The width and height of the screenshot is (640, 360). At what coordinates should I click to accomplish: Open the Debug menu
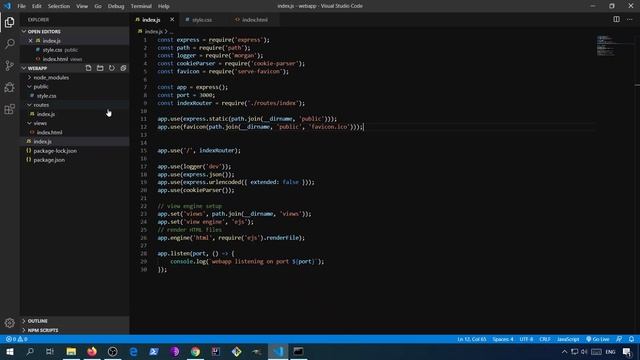(116, 6)
